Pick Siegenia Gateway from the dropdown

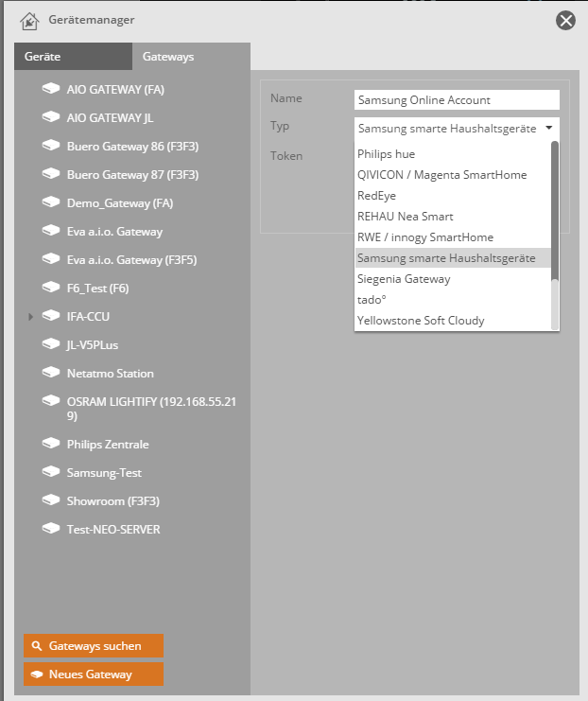[404, 279]
